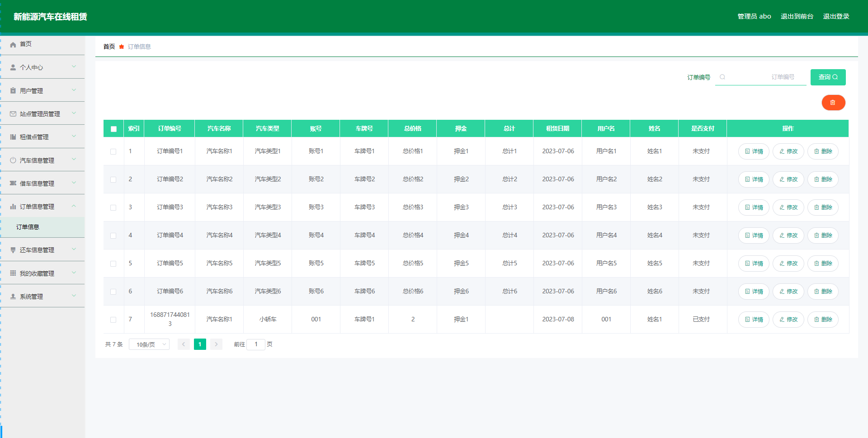Click the icon beside 用户管理
This screenshot has height=438, width=868.
[13, 91]
